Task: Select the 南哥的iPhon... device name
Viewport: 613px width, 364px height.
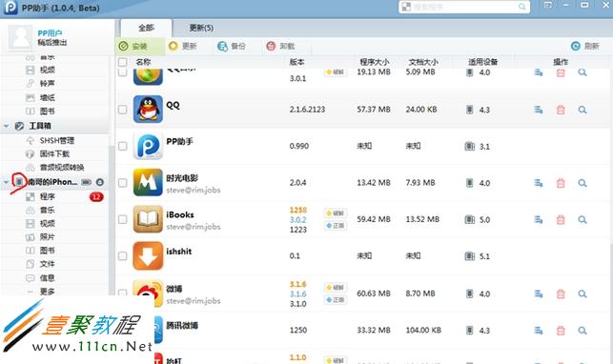Action: (52, 182)
